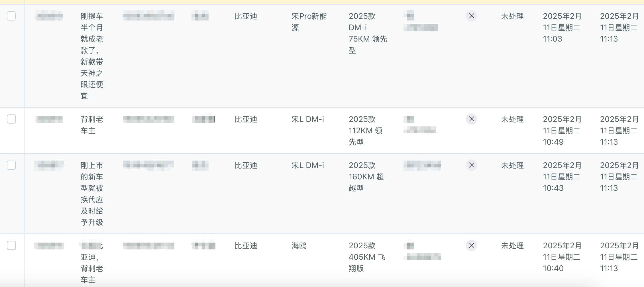Tick checkbox for 160KM 超越型 row
This screenshot has width=644, height=287.
pos(11,165)
